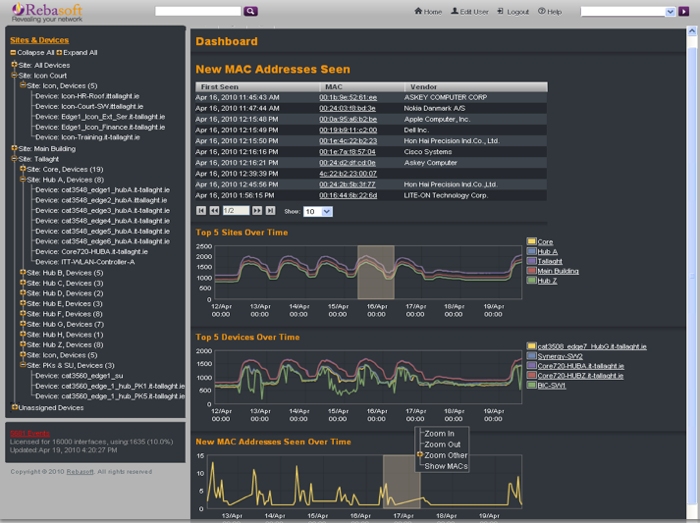Choose Zoom Out from the chart context menu
This screenshot has width=700, height=523.
442,444
